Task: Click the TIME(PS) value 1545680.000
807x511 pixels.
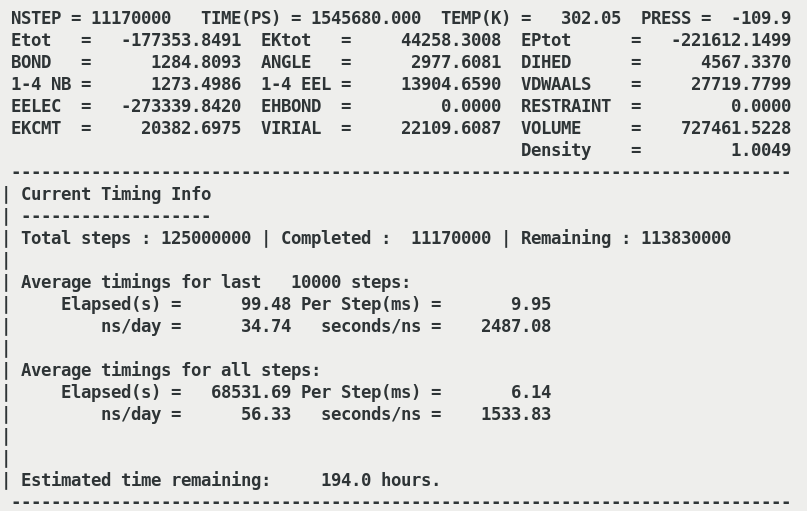Action: click(x=365, y=18)
